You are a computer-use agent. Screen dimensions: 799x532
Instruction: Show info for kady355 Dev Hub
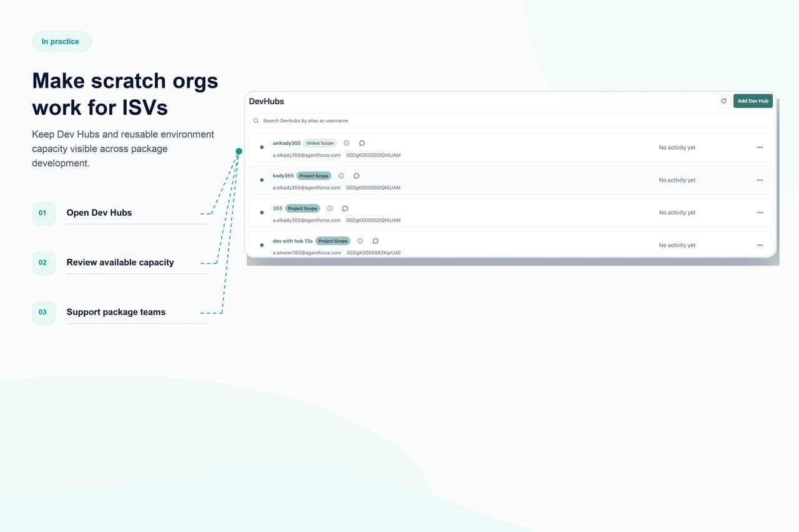click(x=341, y=176)
